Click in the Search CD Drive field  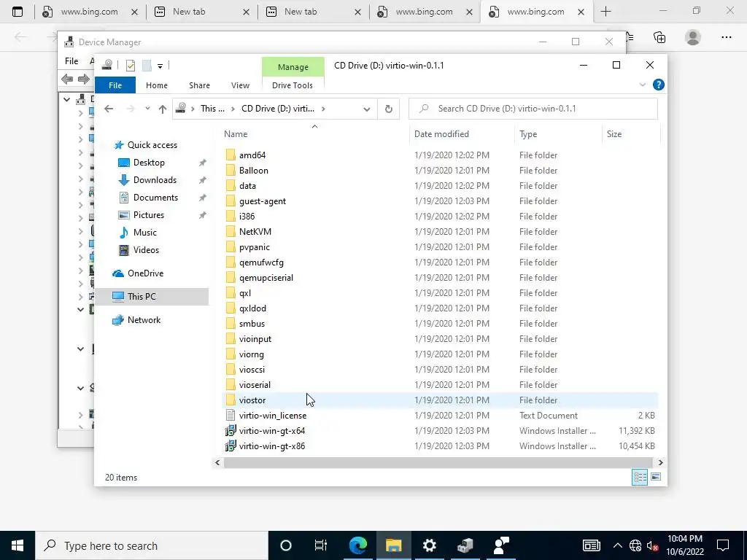(x=533, y=109)
